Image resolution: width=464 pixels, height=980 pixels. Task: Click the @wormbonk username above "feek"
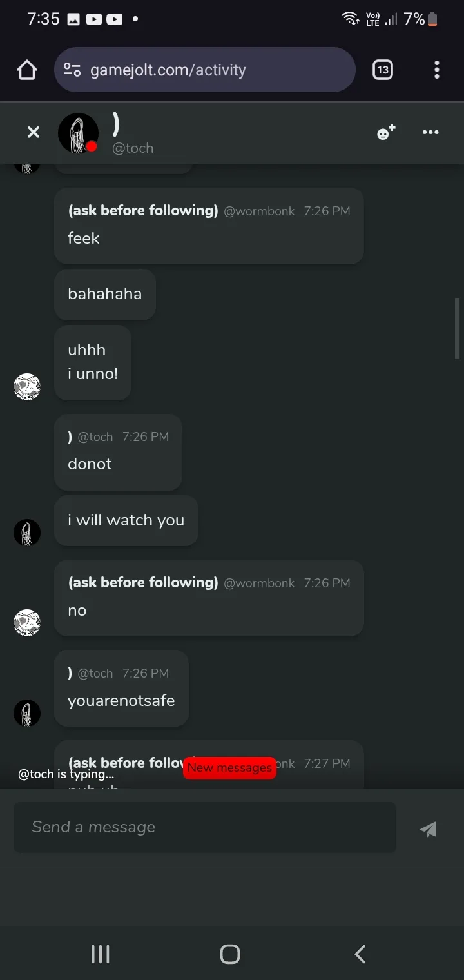coord(259,211)
